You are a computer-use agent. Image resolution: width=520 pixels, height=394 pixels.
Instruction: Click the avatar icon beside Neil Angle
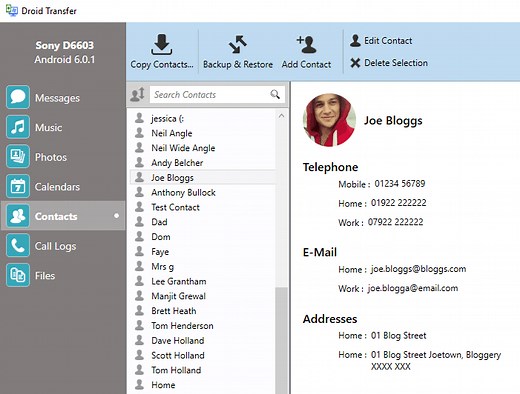[x=139, y=133]
